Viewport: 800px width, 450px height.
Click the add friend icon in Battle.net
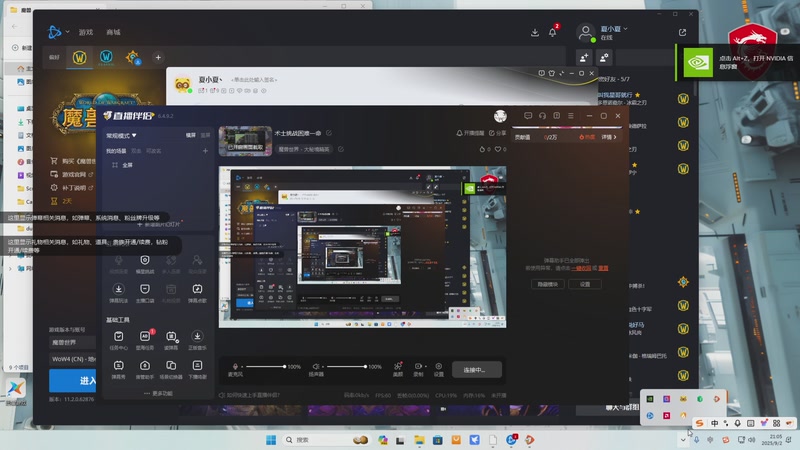584,58
